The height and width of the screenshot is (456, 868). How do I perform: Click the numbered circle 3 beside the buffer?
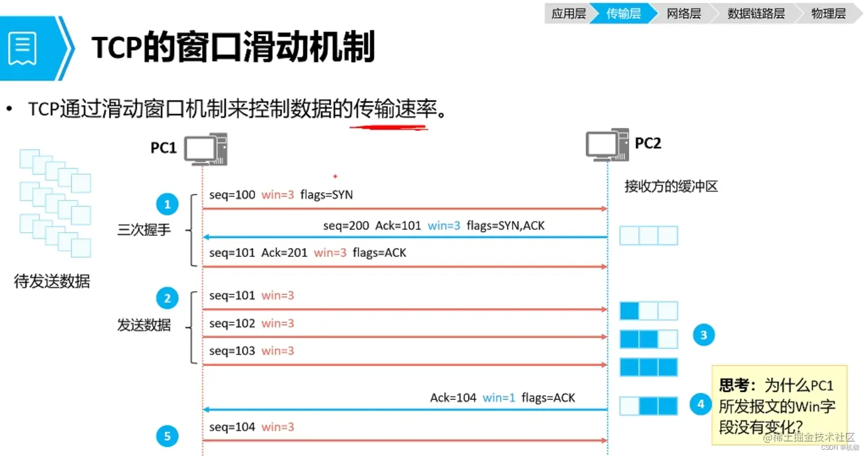[703, 334]
